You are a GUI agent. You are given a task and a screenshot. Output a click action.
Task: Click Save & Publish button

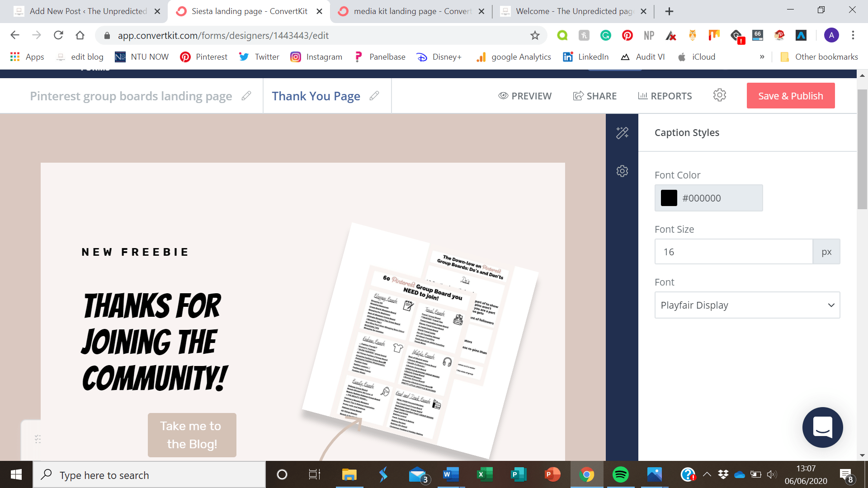click(790, 96)
